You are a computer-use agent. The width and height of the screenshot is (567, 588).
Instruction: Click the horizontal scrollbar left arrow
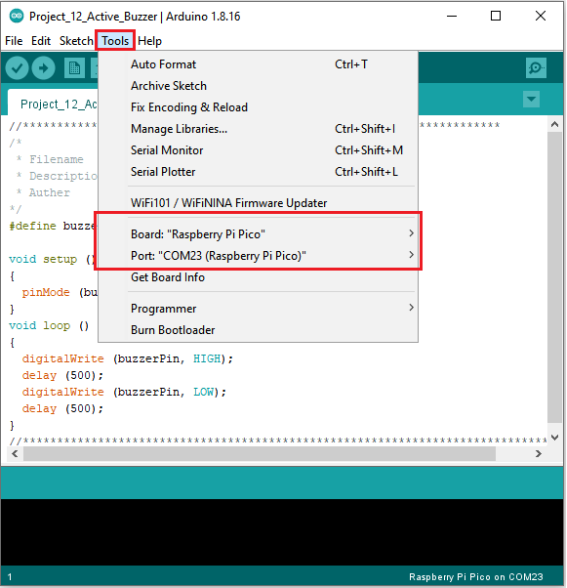[x=15, y=454]
